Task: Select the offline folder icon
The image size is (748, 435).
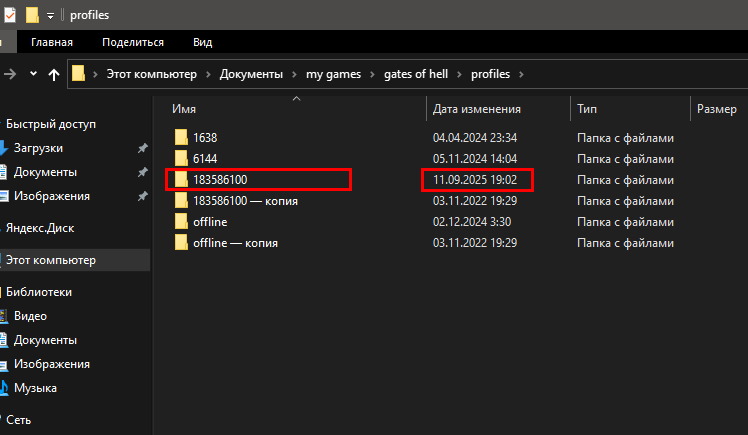Action: point(181,221)
